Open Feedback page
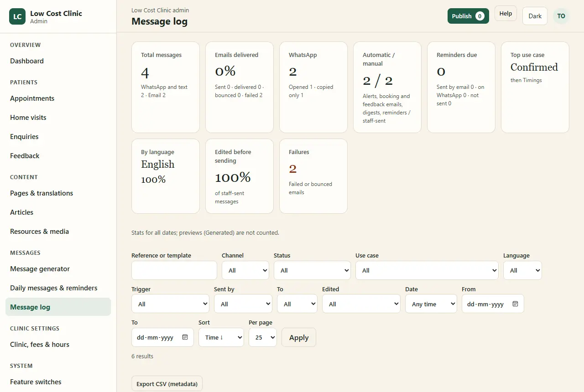This screenshot has width=584, height=392. (x=58, y=156)
